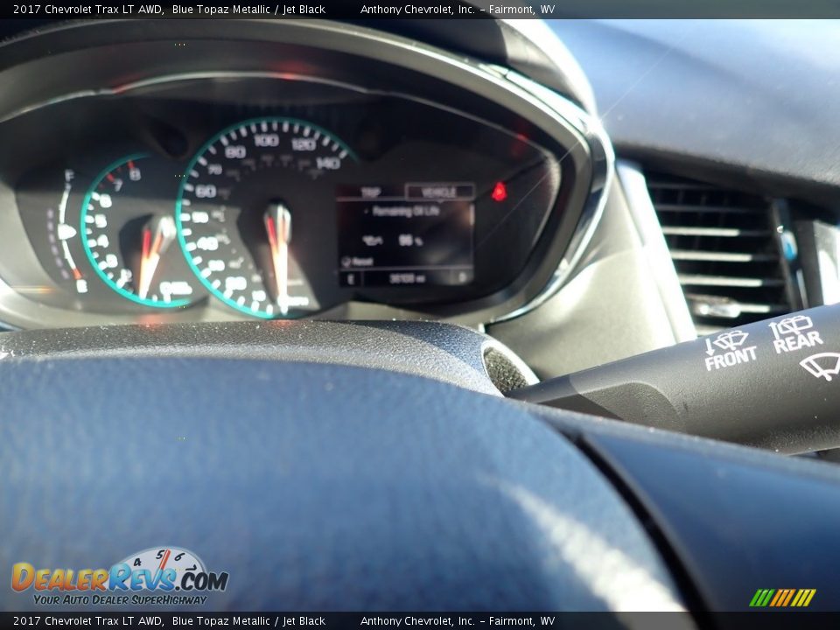This screenshot has width=840, height=630.
Task: Click the Reset circular arrow icon
Action: tap(346, 261)
